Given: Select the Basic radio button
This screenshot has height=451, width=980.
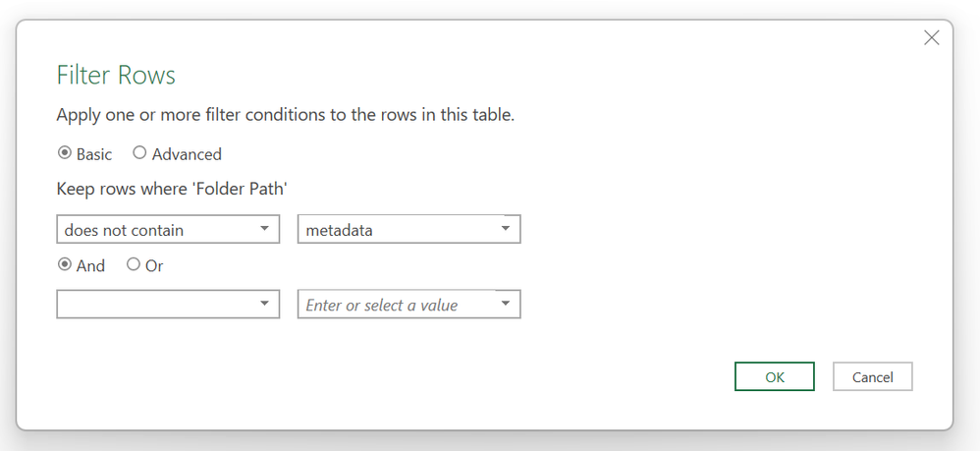Looking at the screenshot, I should (x=65, y=153).
